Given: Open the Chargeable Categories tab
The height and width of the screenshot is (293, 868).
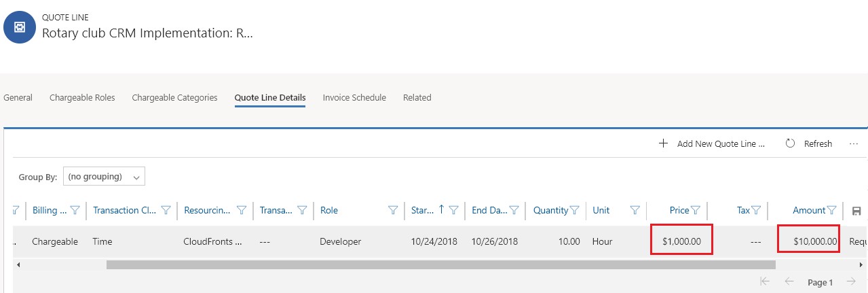Looking at the screenshot, I should coord(174,98).
